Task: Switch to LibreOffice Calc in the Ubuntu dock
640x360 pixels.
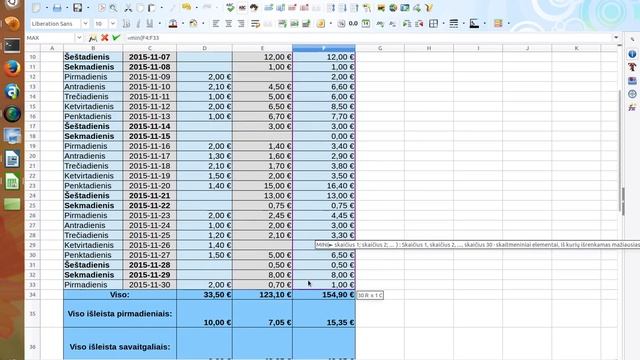Action: point(12,181)
